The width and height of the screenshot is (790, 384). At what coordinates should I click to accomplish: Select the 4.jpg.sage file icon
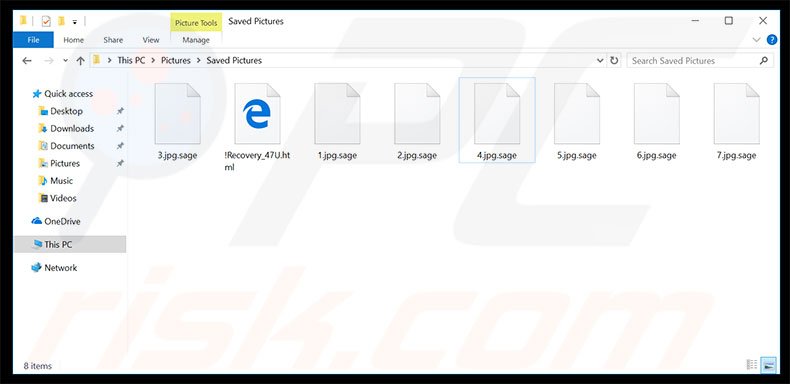497,114
